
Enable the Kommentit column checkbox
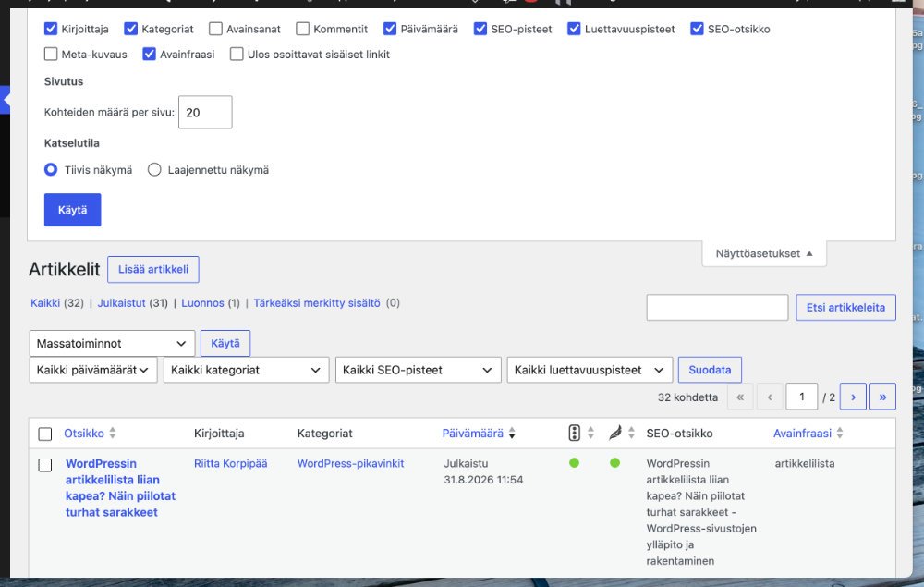[302, 29]
